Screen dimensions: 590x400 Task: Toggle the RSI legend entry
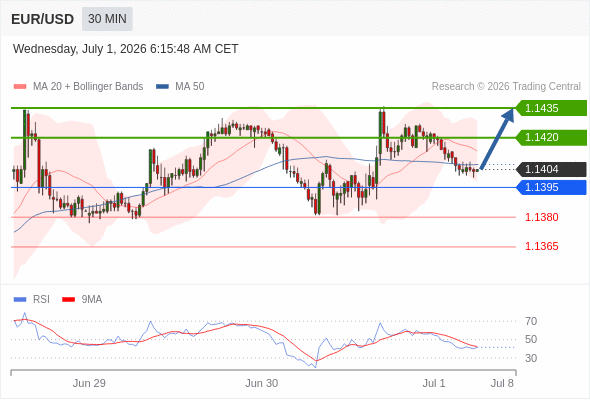coord(32,300)
